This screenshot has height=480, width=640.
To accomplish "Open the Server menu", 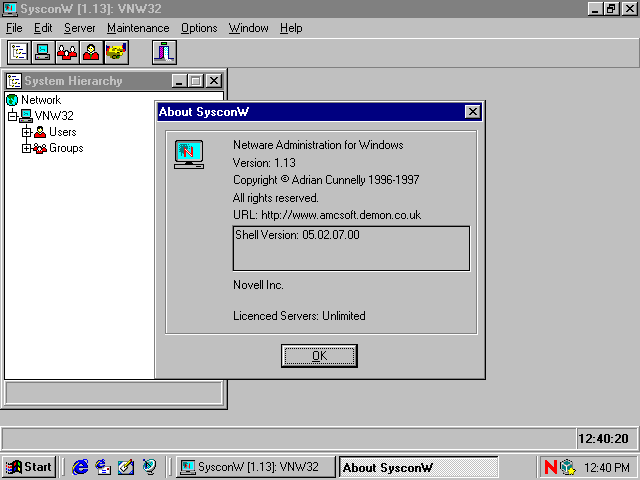I will click(80, 28).
